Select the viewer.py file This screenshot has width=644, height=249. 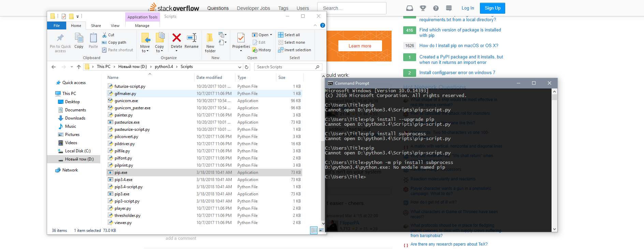click(x=204, y=223)
